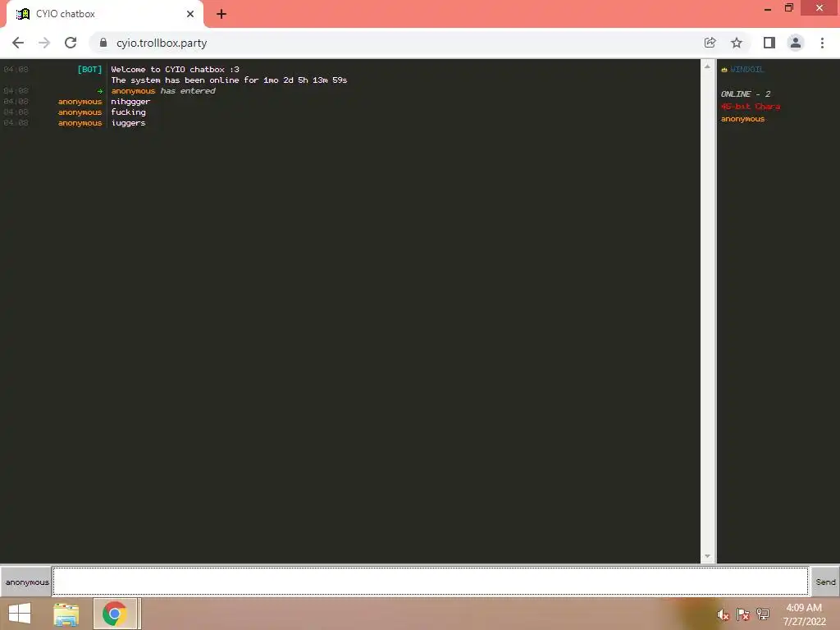The height and width of the screenshot is (630, 840).
Task: Minimize the Chrome window
Action: click(x=767, y=8)
